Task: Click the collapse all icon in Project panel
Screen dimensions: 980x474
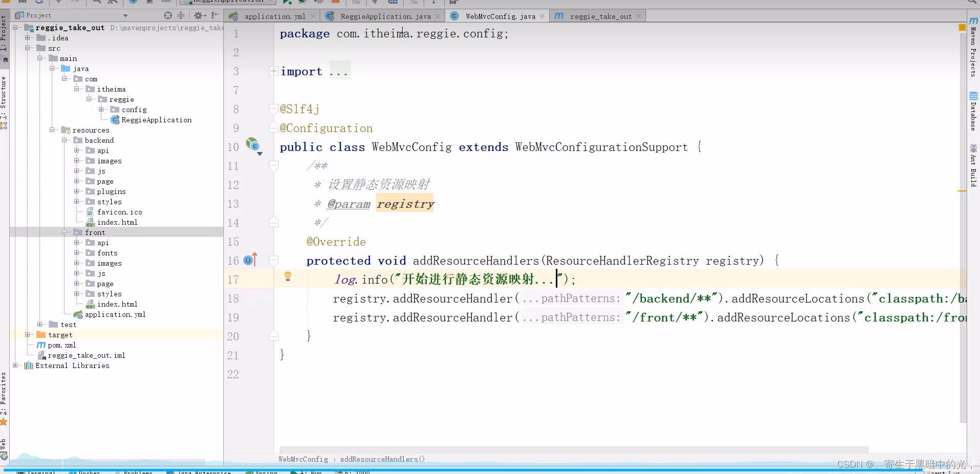Action: pyautogui.click(x=180, y=15)
